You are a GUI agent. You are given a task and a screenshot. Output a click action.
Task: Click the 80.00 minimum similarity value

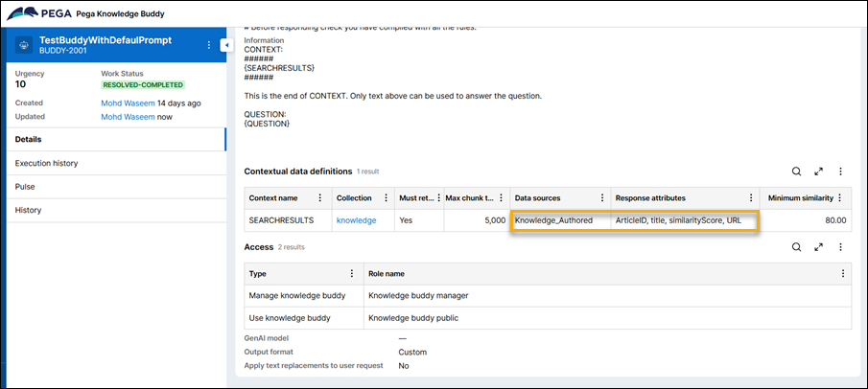tap(835, 220)
